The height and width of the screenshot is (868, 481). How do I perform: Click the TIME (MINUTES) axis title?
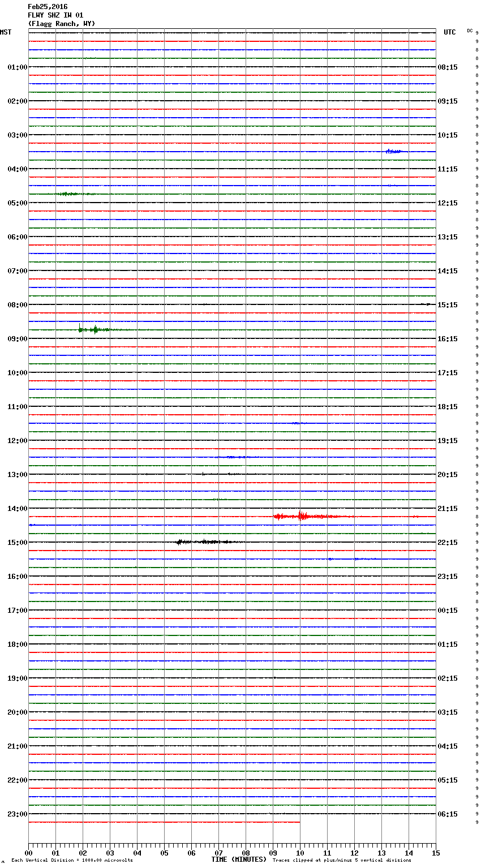pyautogui.click(x=239, y=860)
